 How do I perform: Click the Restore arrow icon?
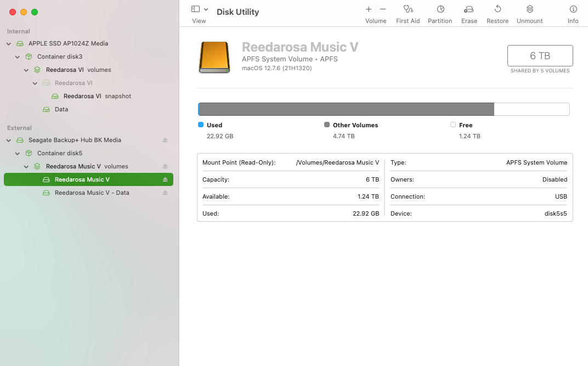(x=497, y=9)
